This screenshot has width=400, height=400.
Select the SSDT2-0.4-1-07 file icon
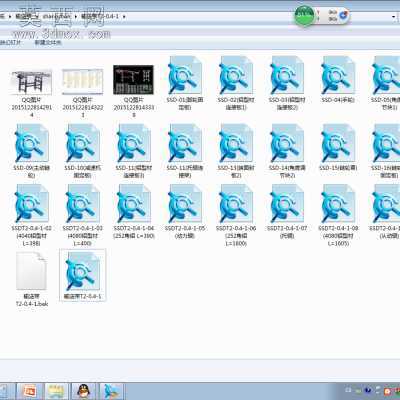pos(287,204)
